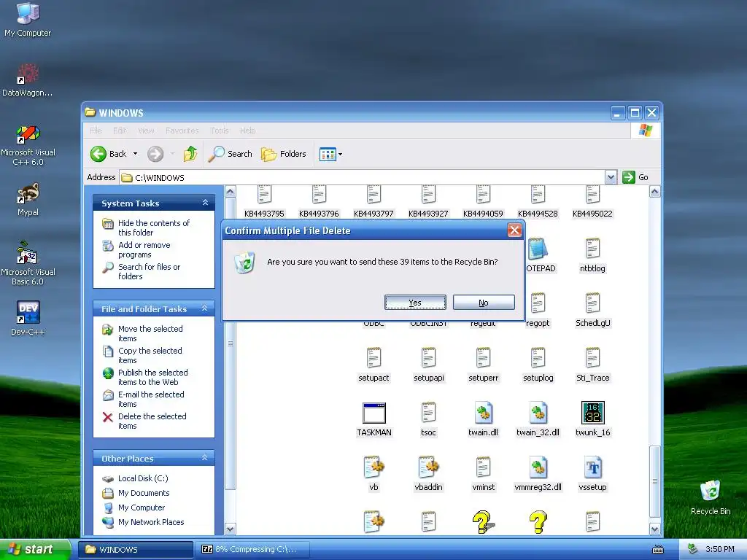The image size is (747, 560).
Task: Click Delete the selected items
Action: [x=152, y=421]
